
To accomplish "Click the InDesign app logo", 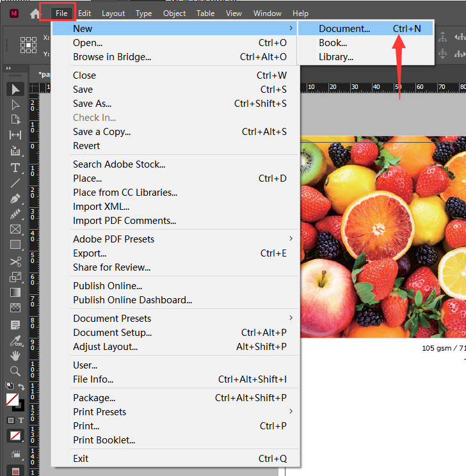I will tap(14, 13).
